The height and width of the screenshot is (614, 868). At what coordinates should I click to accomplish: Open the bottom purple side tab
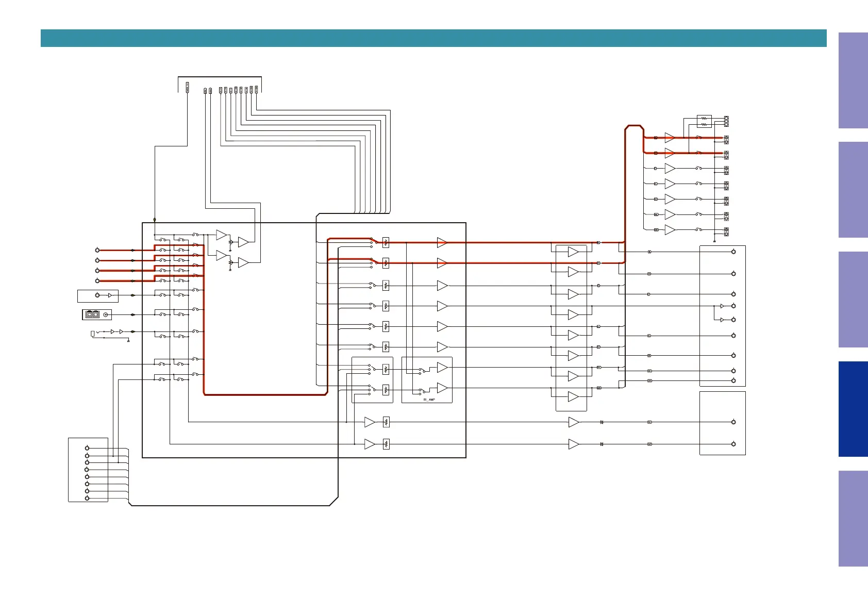click(853, 519)
